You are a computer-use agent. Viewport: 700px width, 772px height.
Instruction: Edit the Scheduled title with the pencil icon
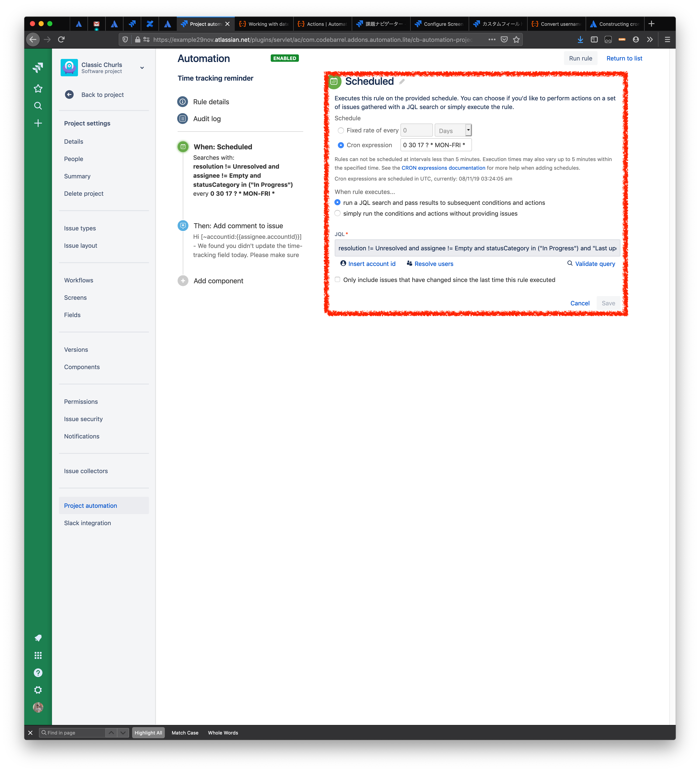point(402,81)
